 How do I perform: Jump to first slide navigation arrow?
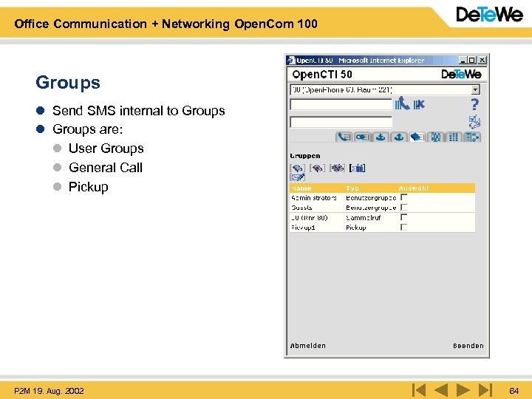419,390
